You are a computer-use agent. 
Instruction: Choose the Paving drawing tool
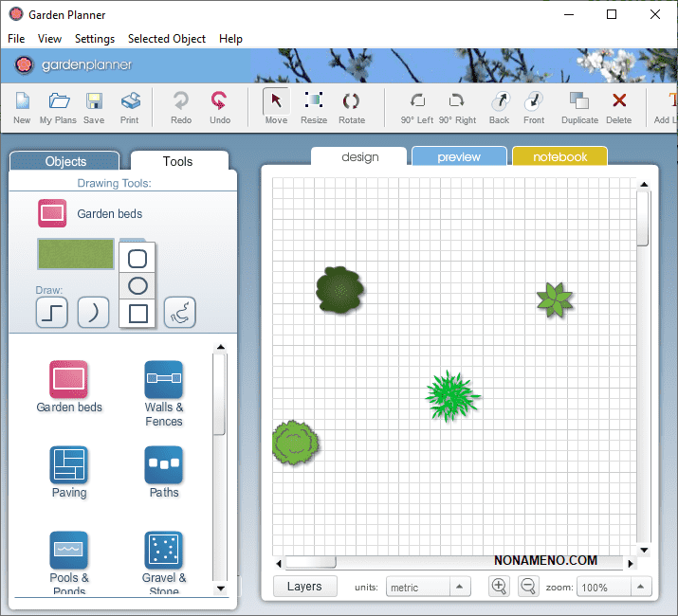click(69, 464)
